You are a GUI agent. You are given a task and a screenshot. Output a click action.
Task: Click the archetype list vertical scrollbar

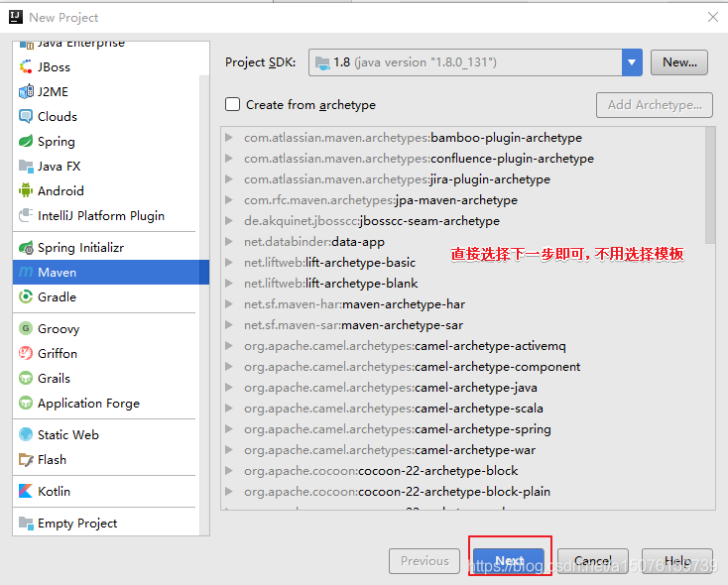[x=710, y=185]
